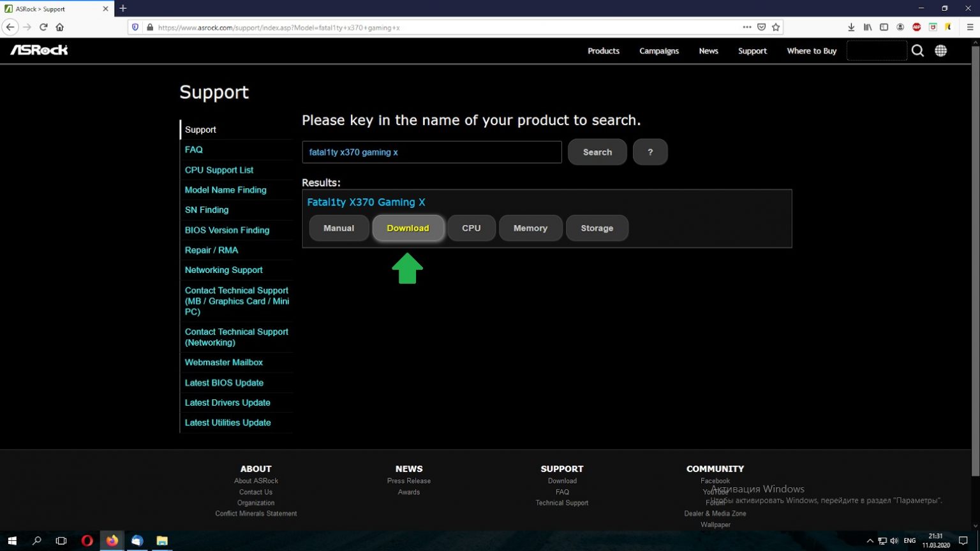Open Thunderbird from the taskbar
Image resolution: width=980 pixels, height=551 pixels.
pos(137,541)
